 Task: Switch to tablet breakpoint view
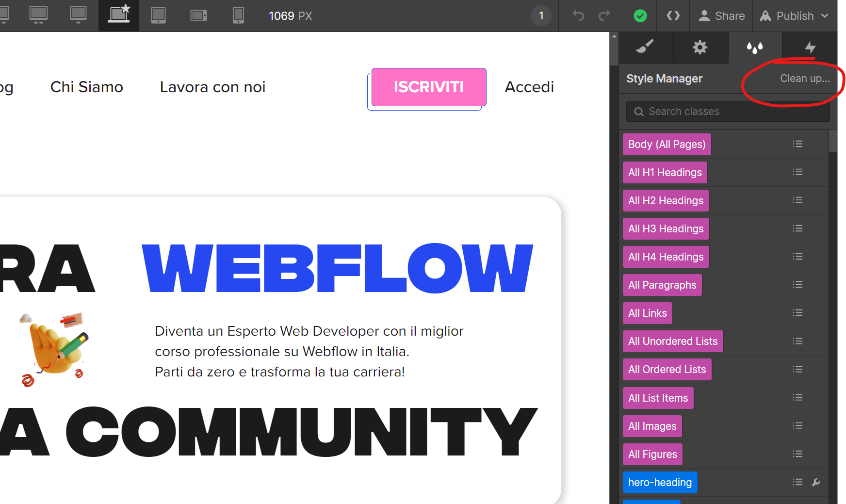click(x=158, y=16)
